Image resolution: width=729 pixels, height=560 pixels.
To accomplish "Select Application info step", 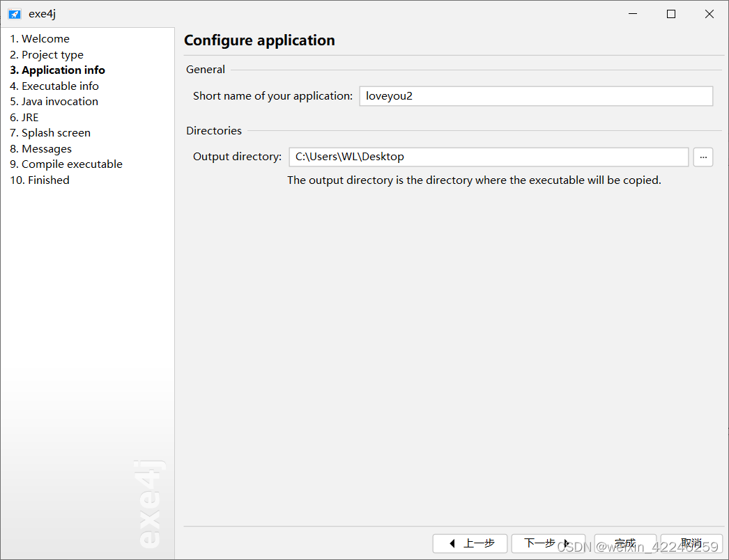I will [x=57, y=70].
